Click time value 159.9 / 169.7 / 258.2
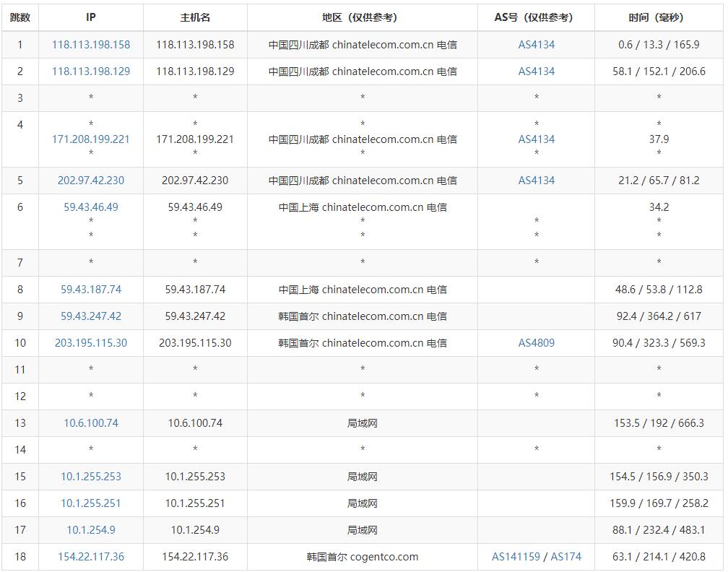The image size is (728, 572). (659, 503)
